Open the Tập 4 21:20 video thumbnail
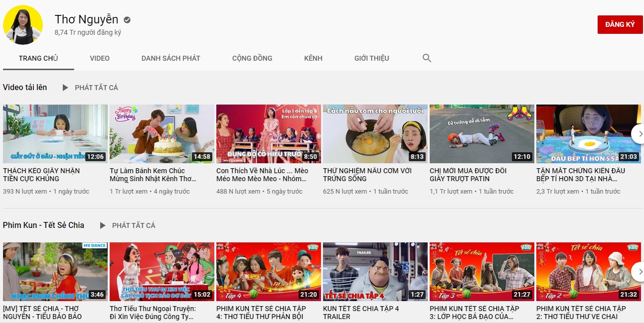 (x=269, y=272)
